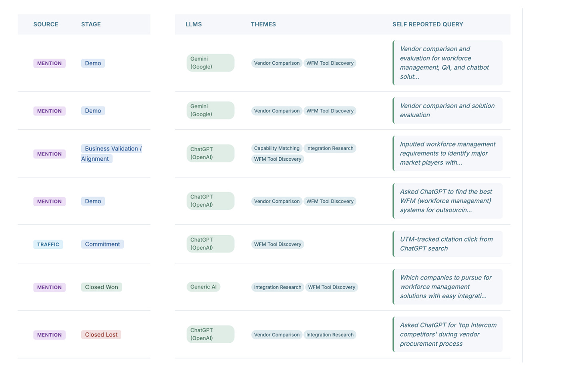Click the Generic AI pill on the Closed Won row
Image resolution: width=583 pixels, height=392 pixels.
pyautogui.click(x=203, y=287)
